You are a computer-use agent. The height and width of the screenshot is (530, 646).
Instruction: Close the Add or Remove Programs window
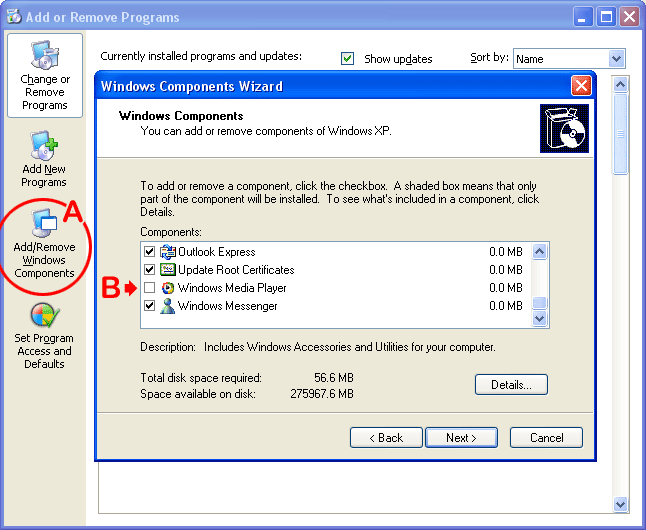click(x=630, y=17)
